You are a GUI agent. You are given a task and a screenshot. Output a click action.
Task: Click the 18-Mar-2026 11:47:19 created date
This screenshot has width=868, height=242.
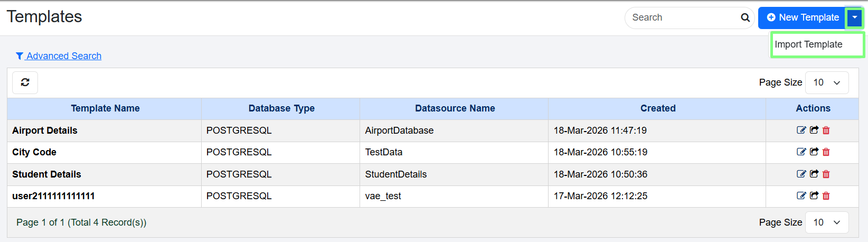600,131
